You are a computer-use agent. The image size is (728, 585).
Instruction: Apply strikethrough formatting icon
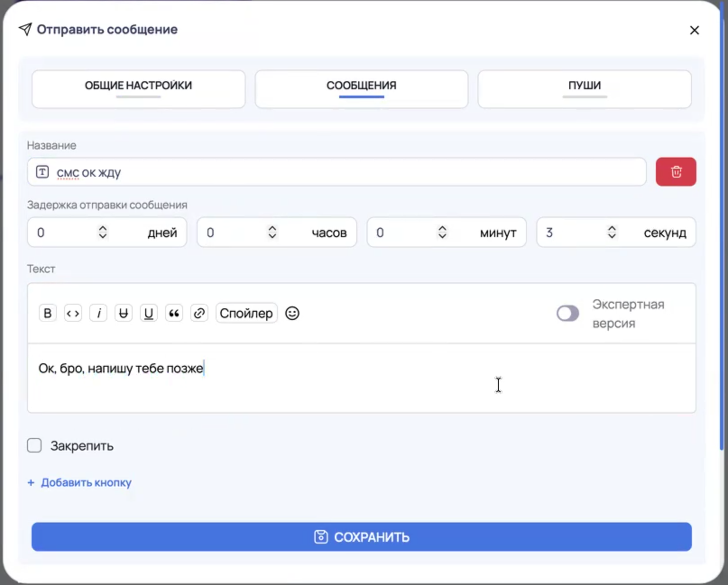(123, 313)
